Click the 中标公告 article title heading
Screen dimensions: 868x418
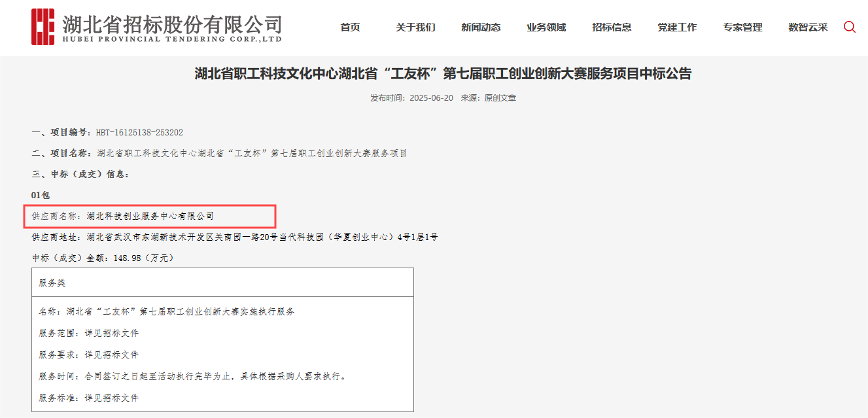(x=443, y=74)
